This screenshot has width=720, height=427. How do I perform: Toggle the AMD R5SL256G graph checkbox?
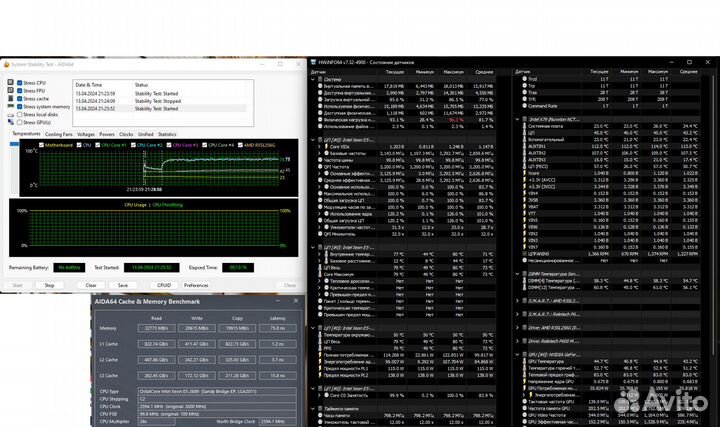(240, 145)
